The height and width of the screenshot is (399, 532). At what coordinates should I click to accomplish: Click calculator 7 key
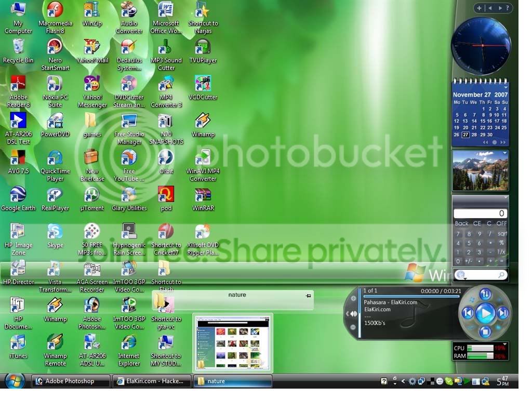pyautogui.click(x=458, y=234)
